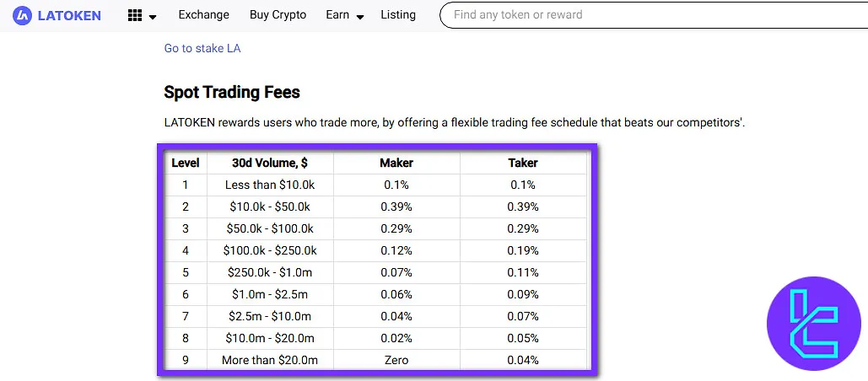The width and height of the screenshot is (868, 381).
Task: Click the "30d Volume, $" column header
Action: pyautogui.click(x=270, y=163)
